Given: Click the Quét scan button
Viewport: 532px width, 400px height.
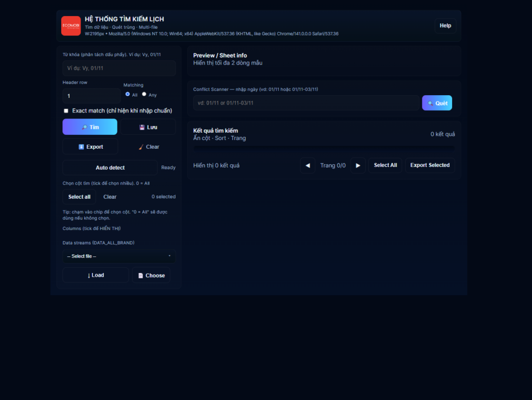Looking at the screenshot, I should click(436, 103).
